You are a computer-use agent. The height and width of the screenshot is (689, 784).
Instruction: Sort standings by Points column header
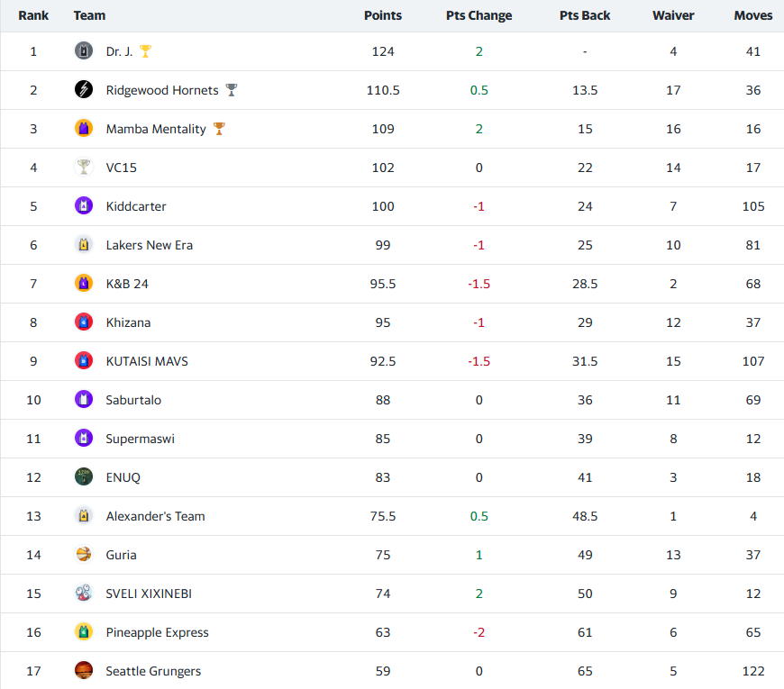point(383,15)
